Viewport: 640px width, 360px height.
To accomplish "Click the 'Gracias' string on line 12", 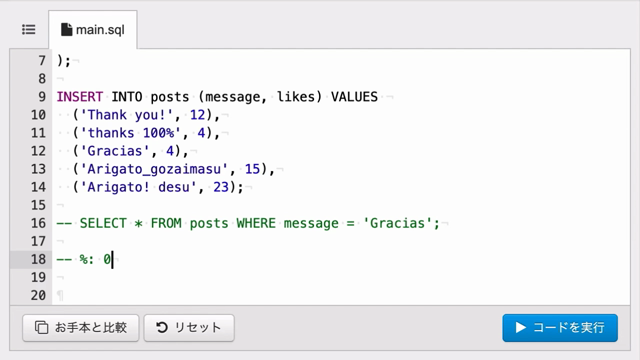I will (115, 151).
